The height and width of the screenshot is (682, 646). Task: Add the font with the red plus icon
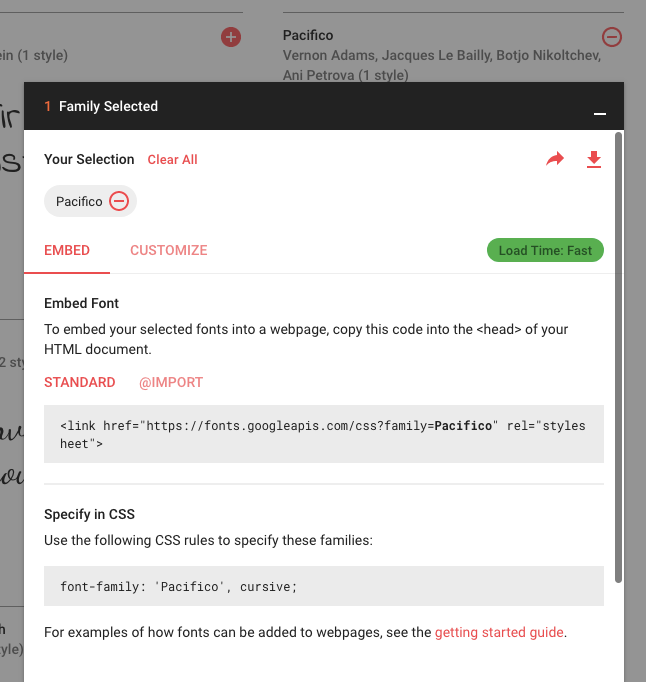tap(231, 37)
